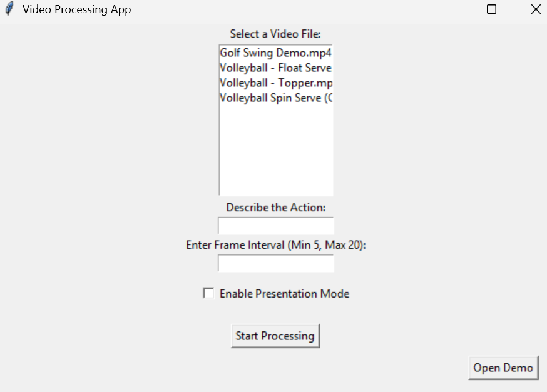Focus the Frame Interval input box

[275, 263]
